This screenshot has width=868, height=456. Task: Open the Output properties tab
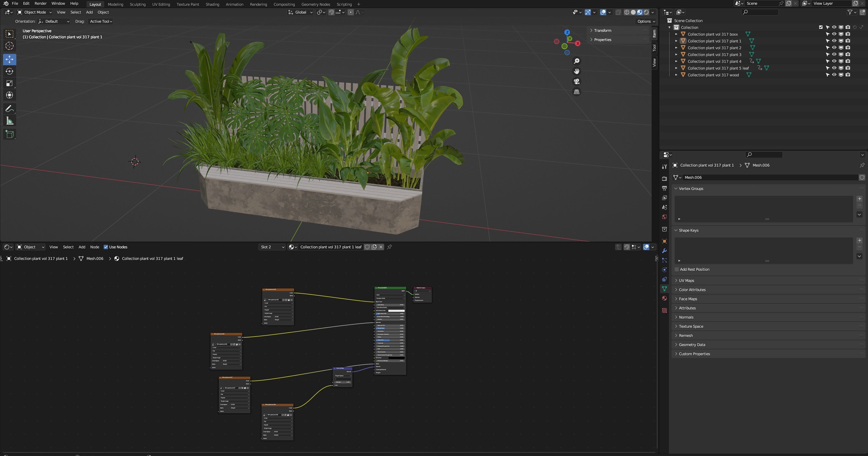tap(664, 188)
